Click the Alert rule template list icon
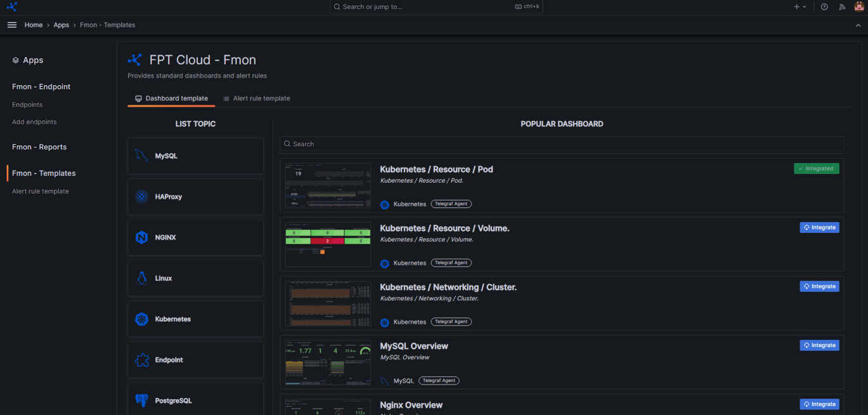The width and height of the screenshot is (868, 415). (x=226, y=99)
